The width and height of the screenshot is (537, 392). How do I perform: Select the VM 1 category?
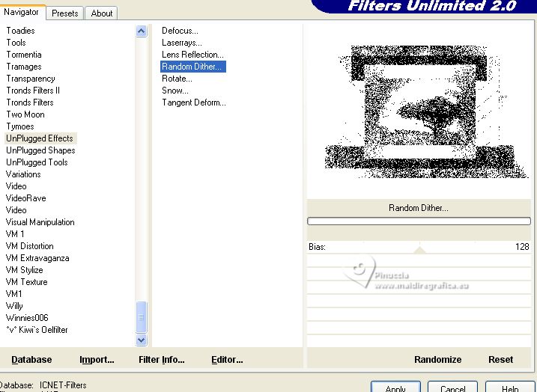point(15,234)
